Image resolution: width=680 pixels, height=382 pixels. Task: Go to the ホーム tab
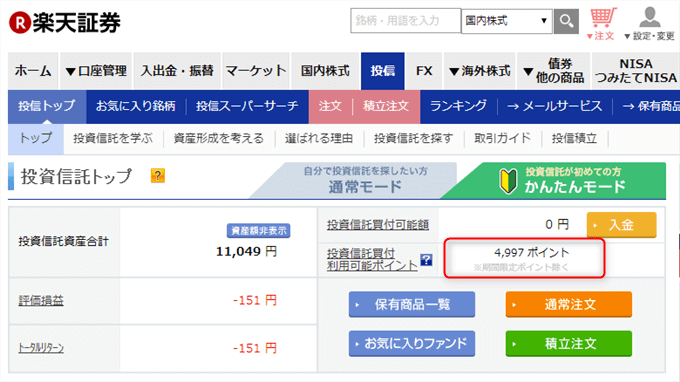[x=33, y=71]
